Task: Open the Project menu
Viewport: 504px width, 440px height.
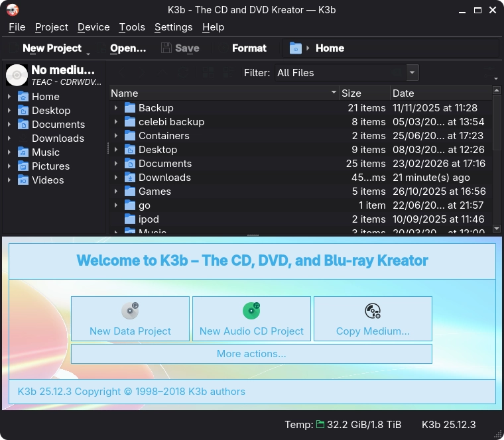Action: coord(52,27)
